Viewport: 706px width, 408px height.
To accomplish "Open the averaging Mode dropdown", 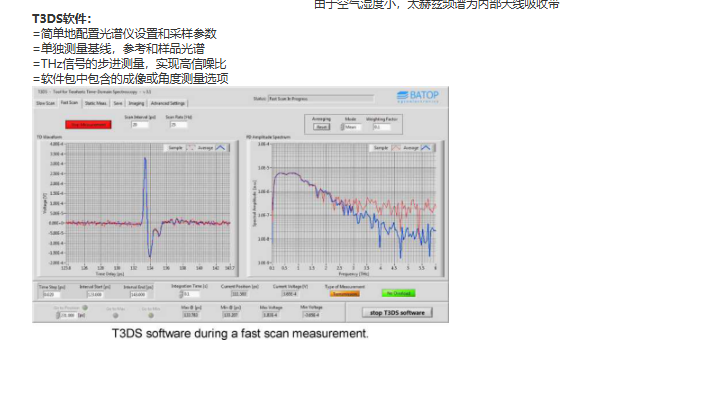I will (x=351, y=127).
